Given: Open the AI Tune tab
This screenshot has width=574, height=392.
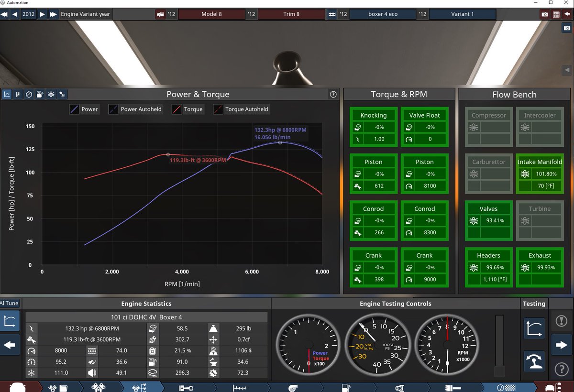Looking at the screenshot, I should (10, 304).
